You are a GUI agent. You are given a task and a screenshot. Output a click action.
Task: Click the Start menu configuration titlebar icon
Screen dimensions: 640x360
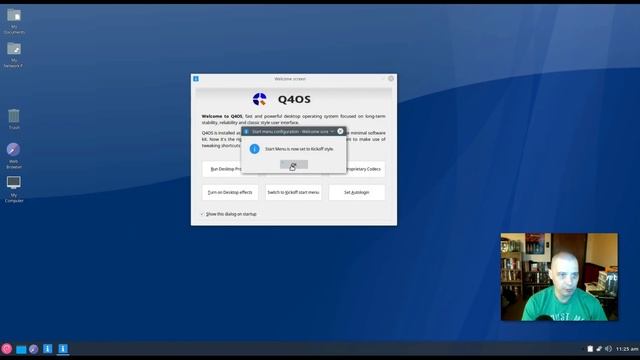click(246, 131)
